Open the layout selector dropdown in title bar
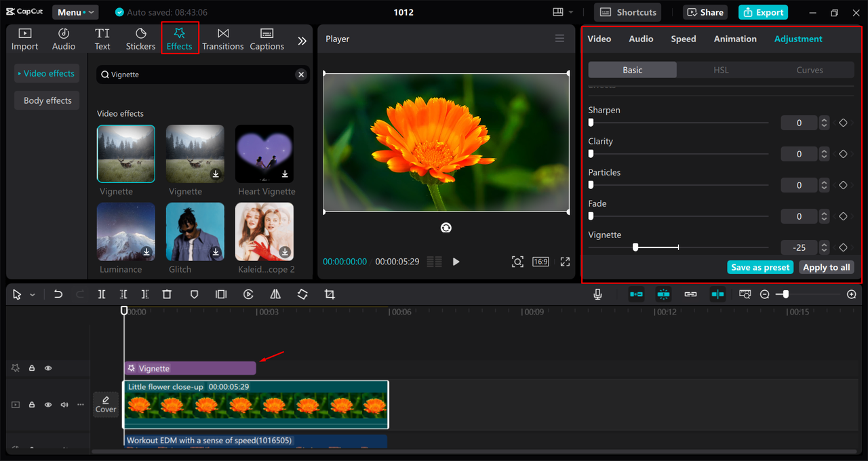This screenshot has height=461, width=868. coord(563,12)
